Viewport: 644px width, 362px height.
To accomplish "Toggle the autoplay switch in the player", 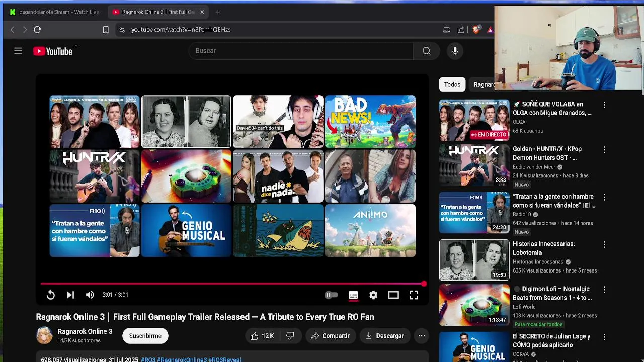I will tap(331, 295).
